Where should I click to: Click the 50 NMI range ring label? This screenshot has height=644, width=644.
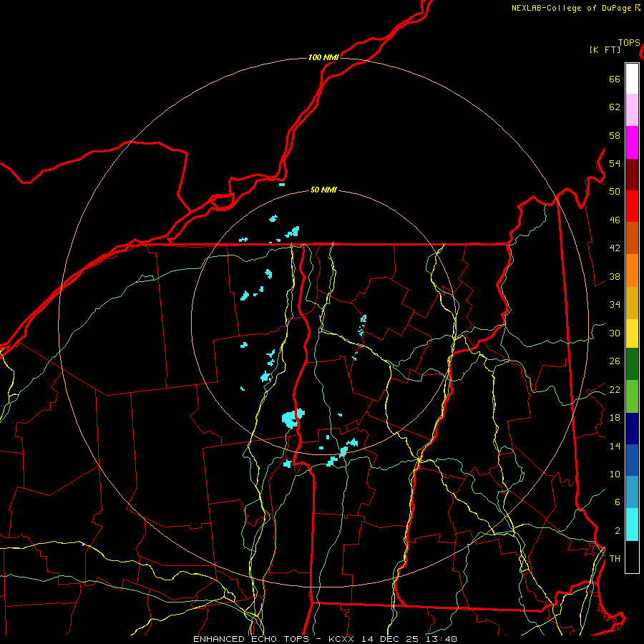pos(323,190)
